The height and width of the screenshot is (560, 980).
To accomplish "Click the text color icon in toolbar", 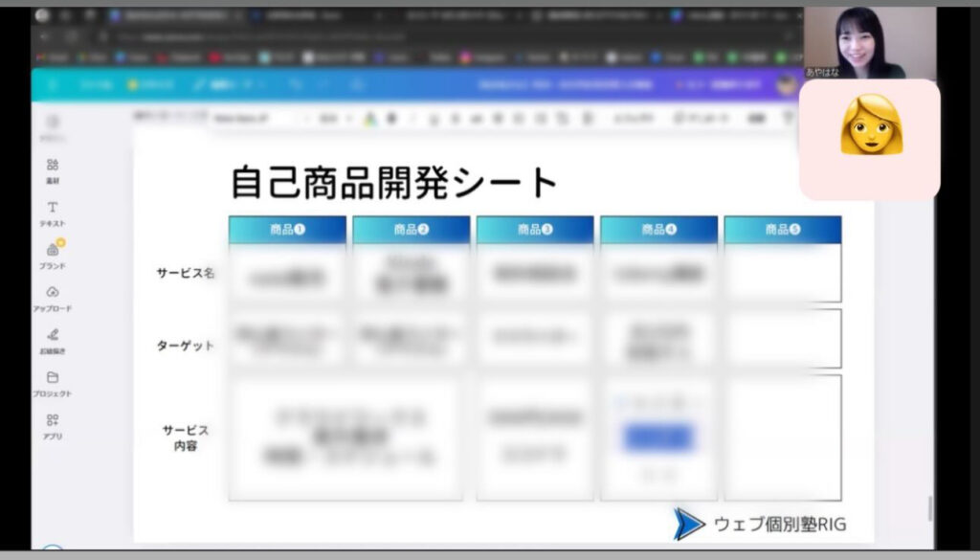I will [x=370, y=119].
